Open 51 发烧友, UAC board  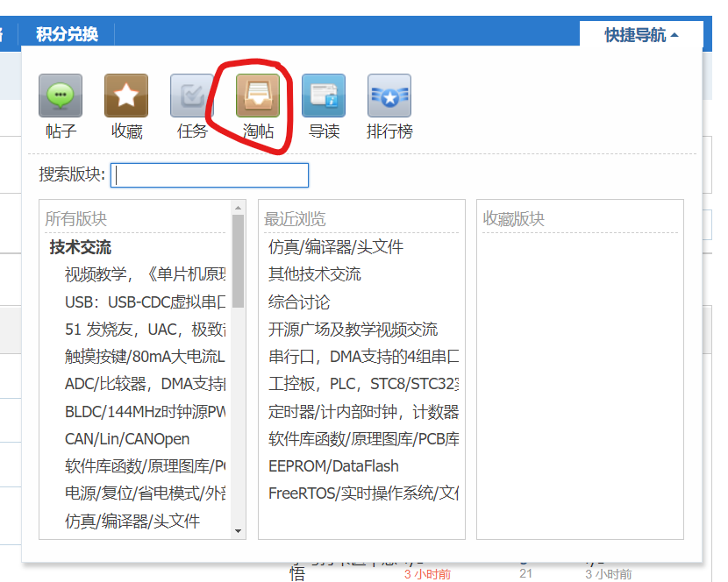(145, 330)
